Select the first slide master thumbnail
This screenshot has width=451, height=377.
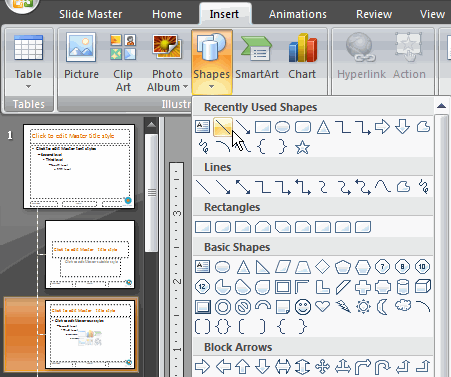(79, 166)
